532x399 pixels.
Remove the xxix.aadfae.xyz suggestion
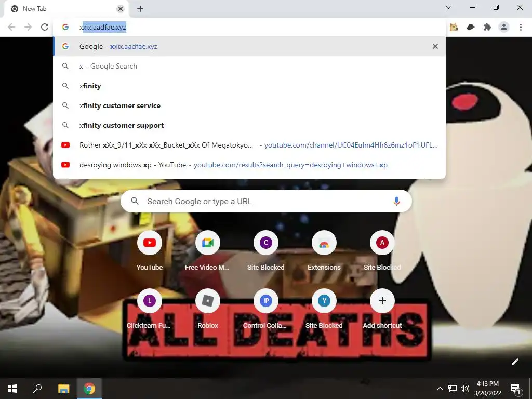pos(435,46)
